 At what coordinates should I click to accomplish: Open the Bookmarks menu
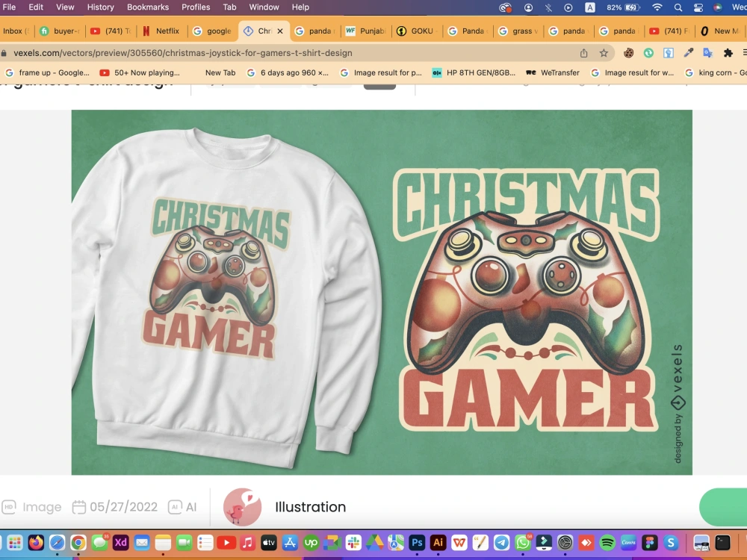(148, 7)
